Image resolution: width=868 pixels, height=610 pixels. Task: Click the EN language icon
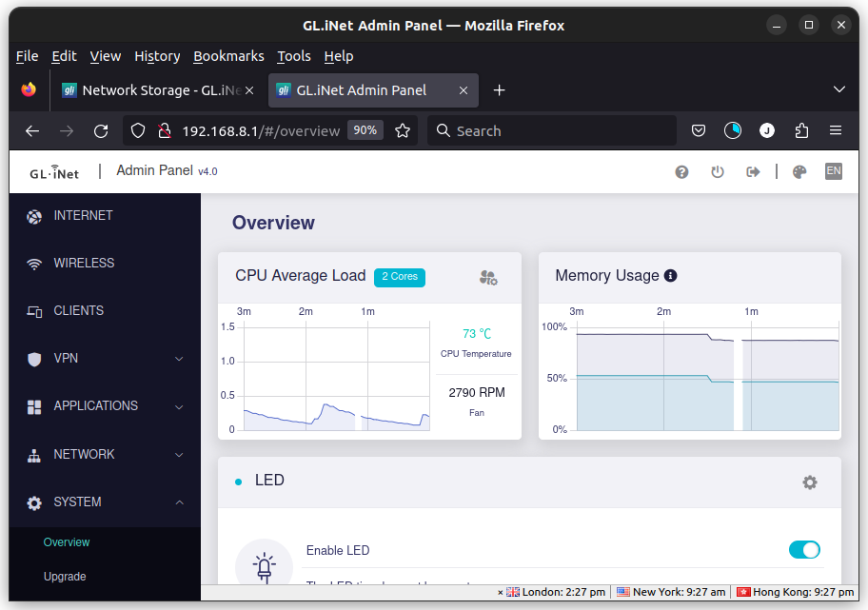pyautogui.click(x=833, y=171)
